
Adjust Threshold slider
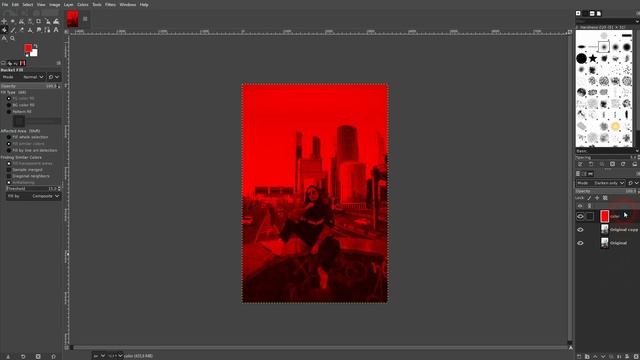pyautogui.click(x=33, y=189)
